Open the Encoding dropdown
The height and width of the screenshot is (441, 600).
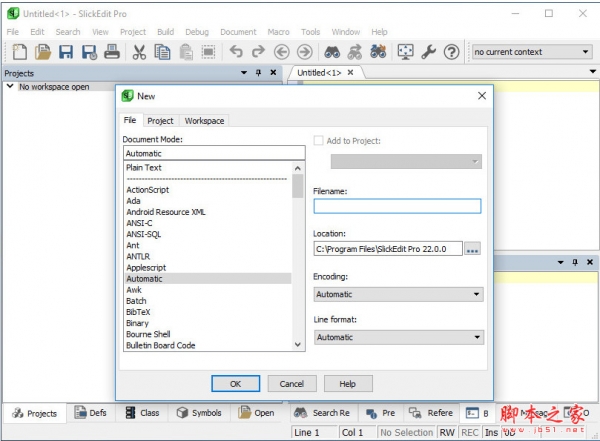coord(398,294)
